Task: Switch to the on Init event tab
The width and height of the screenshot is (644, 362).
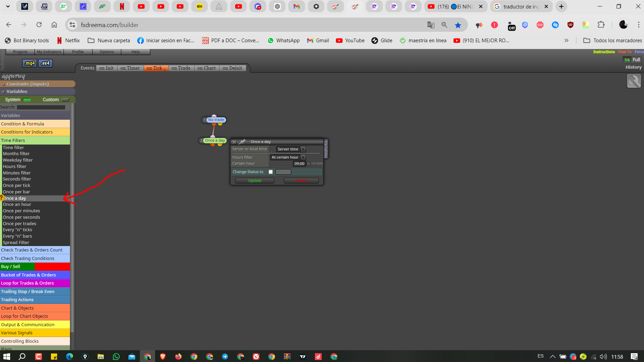Action: click(x=106, y=68)
